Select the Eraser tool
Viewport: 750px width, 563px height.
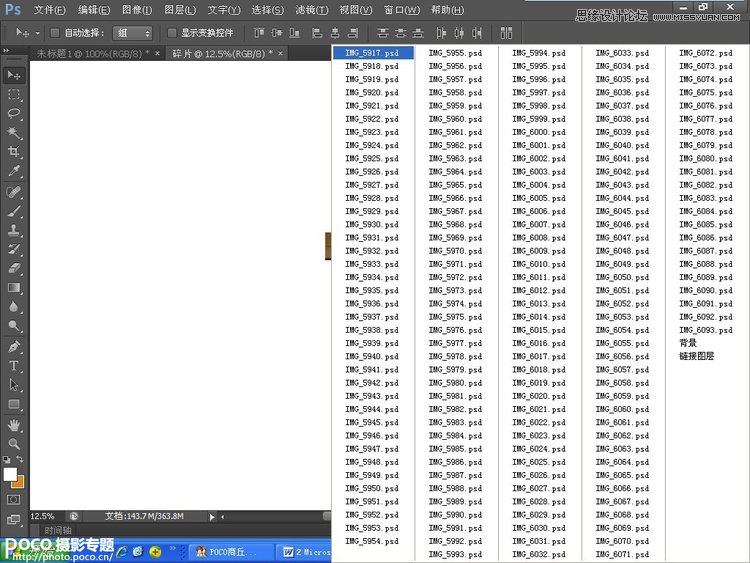point(14,268)
